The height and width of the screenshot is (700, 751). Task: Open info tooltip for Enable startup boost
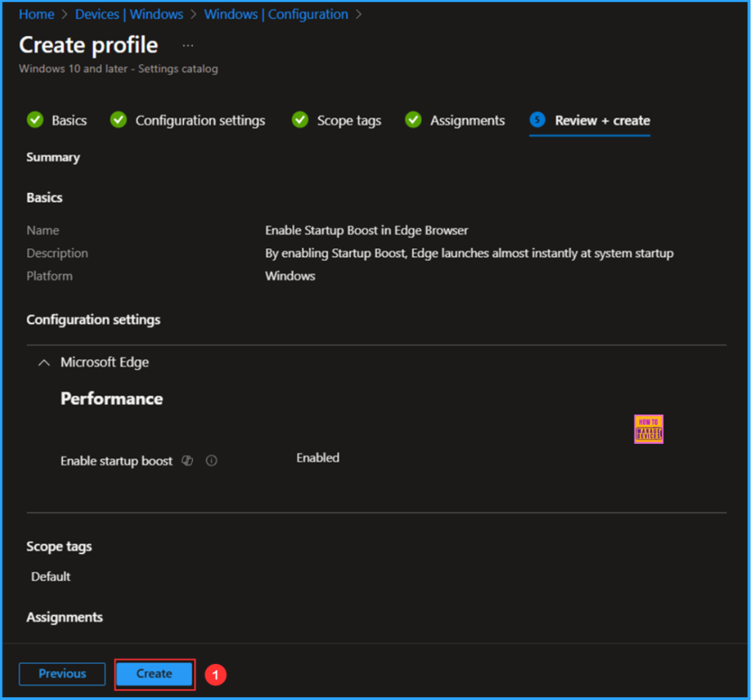point(211,461)
